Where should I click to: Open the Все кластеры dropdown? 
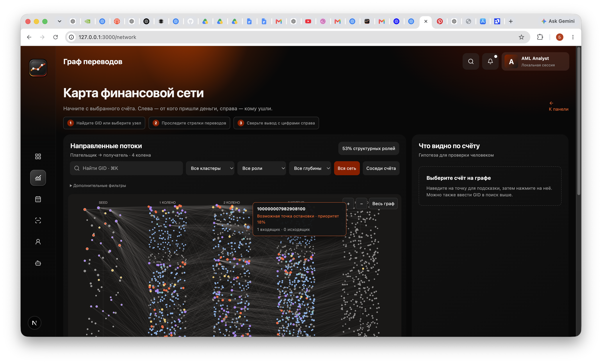tap(210, 168)
